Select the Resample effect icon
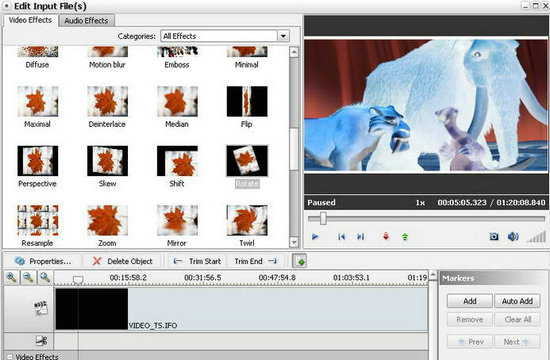 click(38, 220)
